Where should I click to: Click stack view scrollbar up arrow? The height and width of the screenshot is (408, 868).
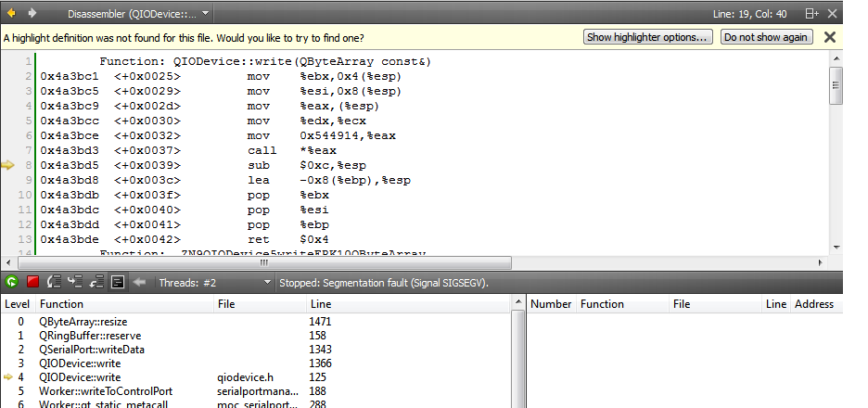(x=517, y=302)
